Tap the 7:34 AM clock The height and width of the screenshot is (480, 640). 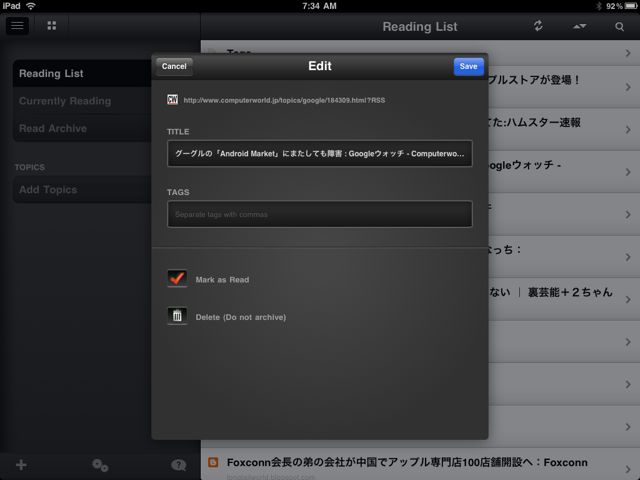point(320,6)
